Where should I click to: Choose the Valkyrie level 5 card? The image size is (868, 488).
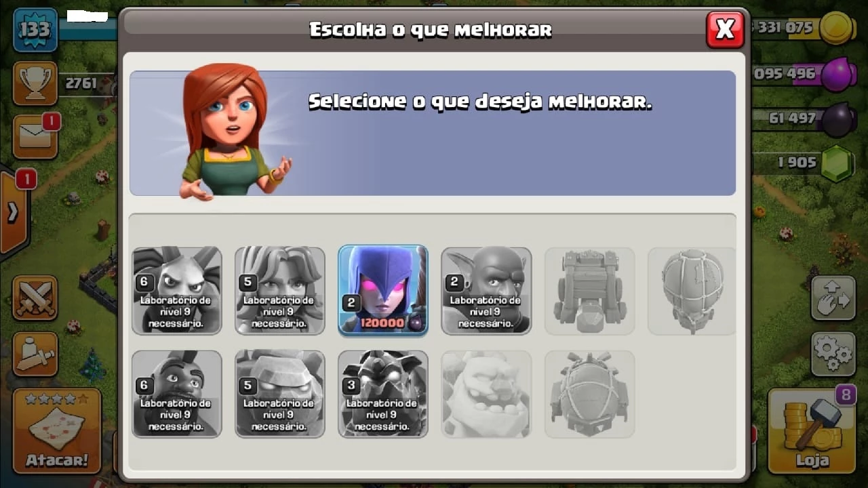280,290
